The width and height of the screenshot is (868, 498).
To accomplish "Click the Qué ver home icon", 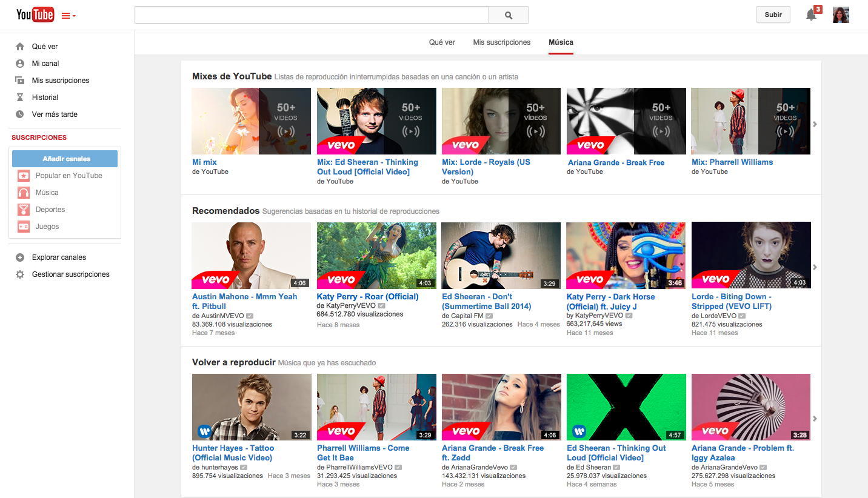I will (20, 47).
